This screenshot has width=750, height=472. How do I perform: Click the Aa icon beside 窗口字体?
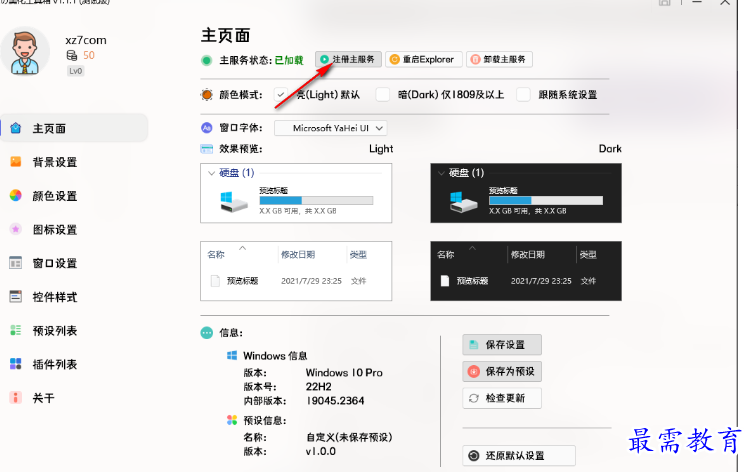[x=207, y=128]
